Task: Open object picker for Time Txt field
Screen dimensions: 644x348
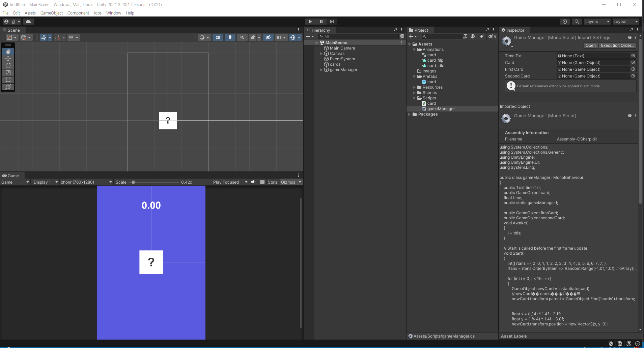Action: 633,56
